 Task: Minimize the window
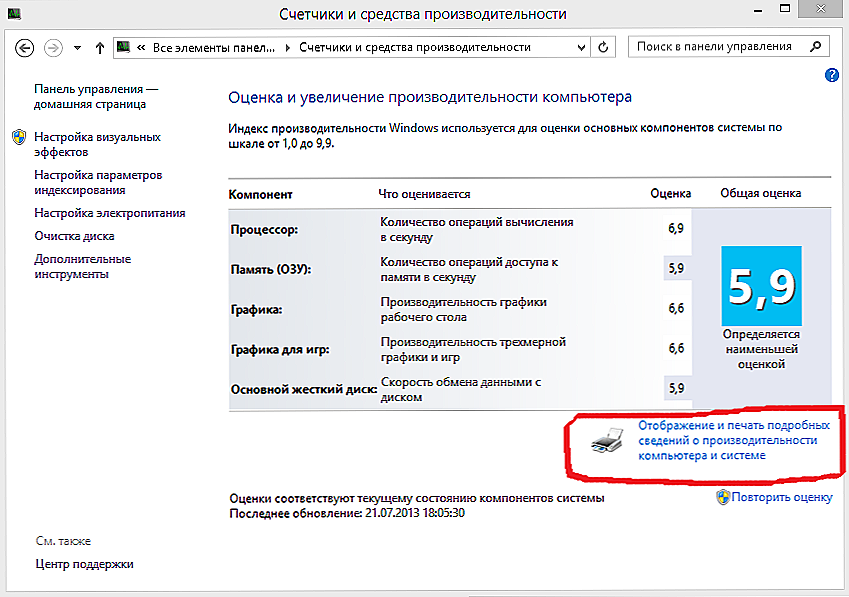758,10
